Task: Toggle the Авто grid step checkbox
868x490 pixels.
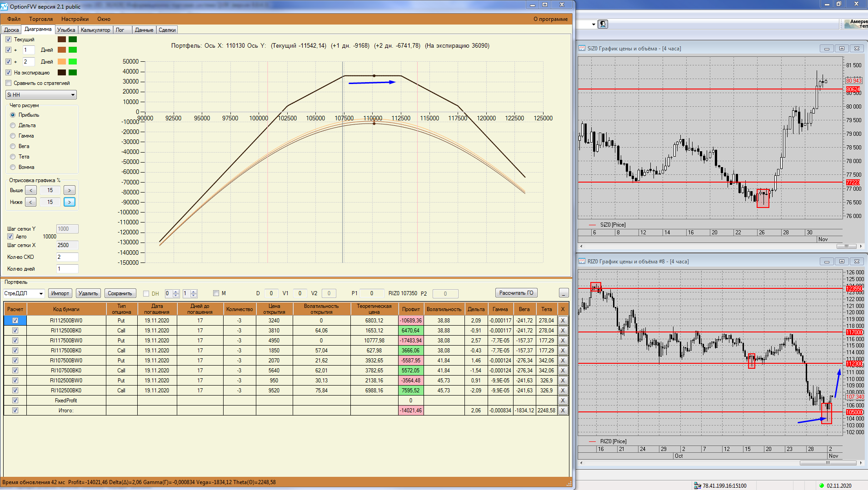Action: click(x=10, y=237)
